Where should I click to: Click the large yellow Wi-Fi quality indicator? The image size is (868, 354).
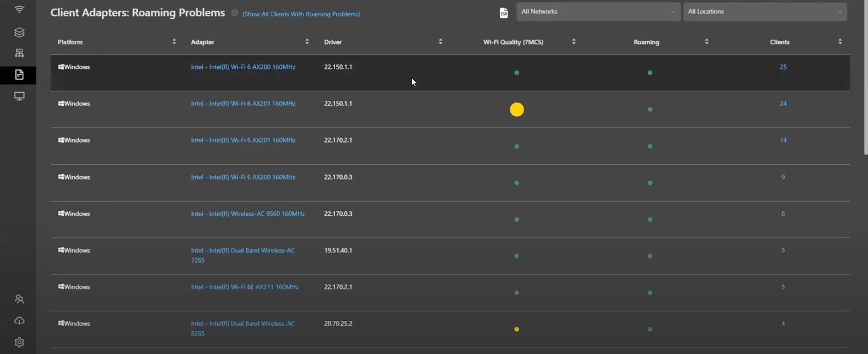(x=516, y=110)
